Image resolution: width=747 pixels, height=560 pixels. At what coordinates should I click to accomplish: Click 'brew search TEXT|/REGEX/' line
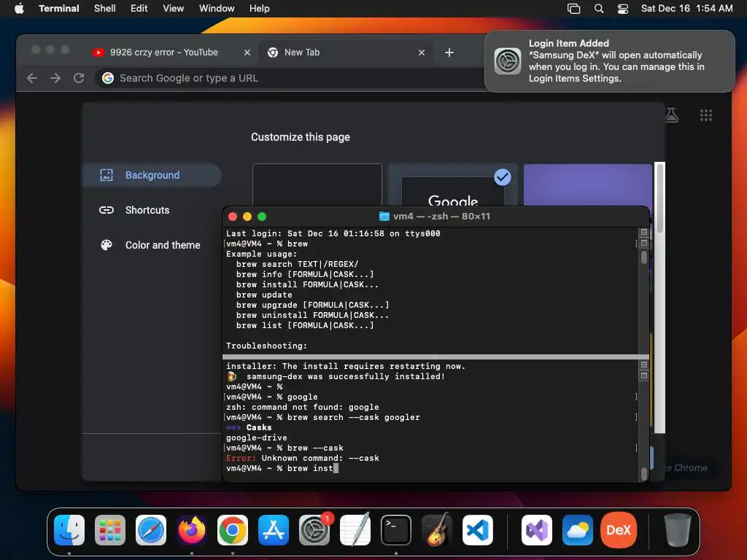point(298,264)
